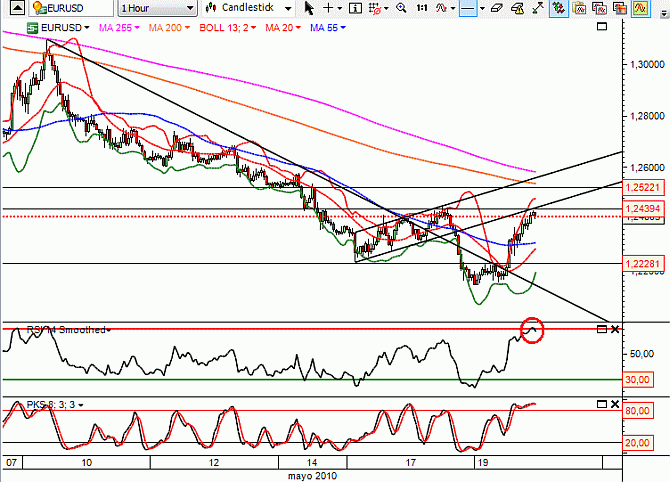Image resolution: width=670 pixels, height=482 pixels.
Task: Click the RSI 30,00 level label
Action: pyautogui.click(x=638, y=379)
